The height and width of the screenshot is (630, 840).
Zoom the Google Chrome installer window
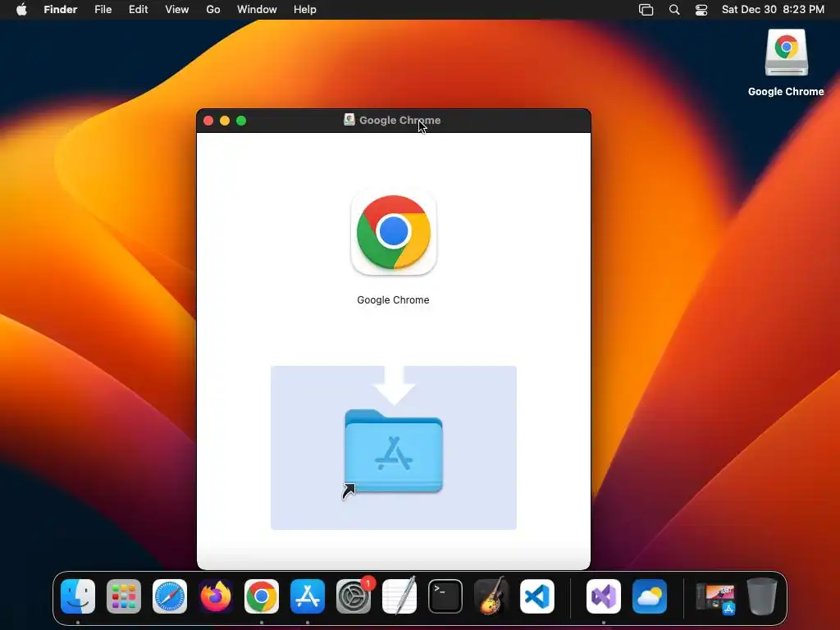coord(241,121)
